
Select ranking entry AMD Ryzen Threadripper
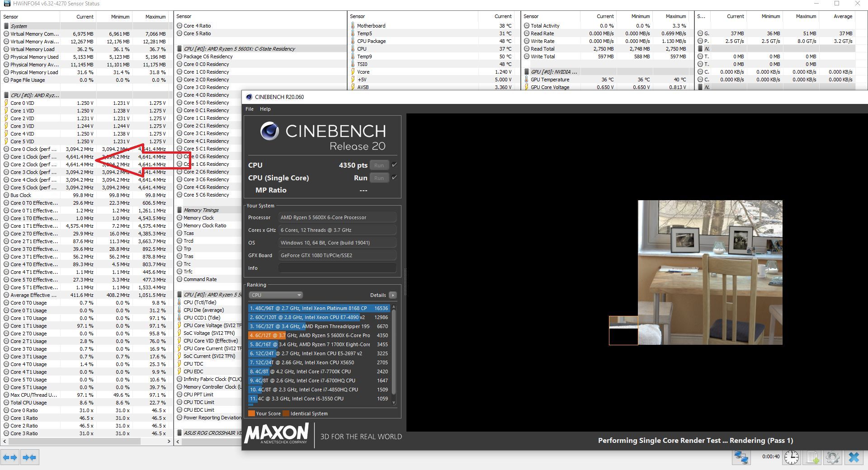(319, 326)
